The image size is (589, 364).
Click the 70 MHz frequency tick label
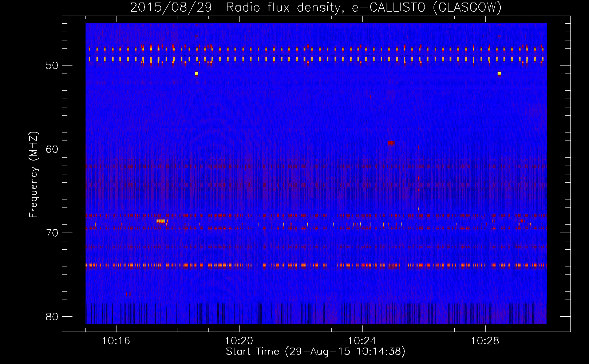(x=52, y=233)
